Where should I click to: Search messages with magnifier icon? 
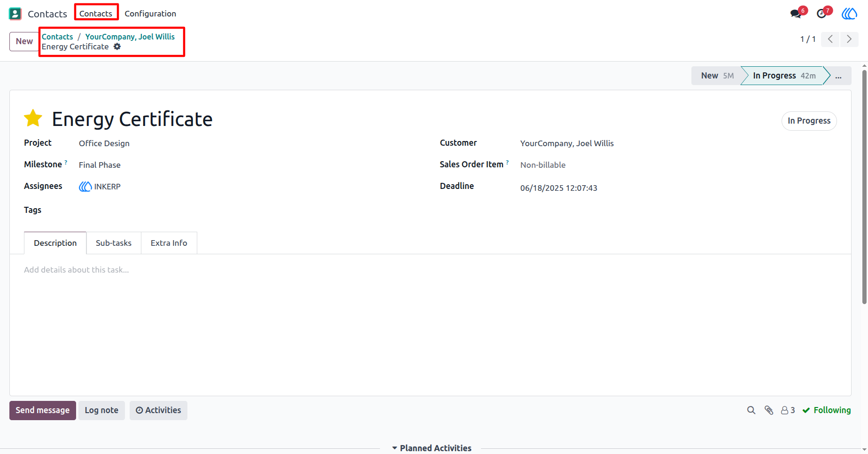coord(751,410)
